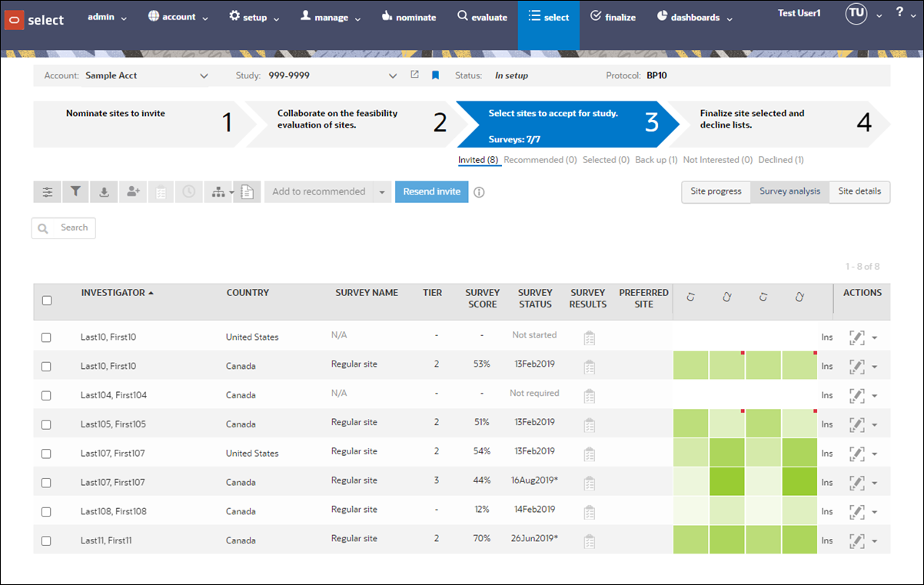This screenshot has width=924, height=585.
Task: Go to the nominate tab
Action: click(x=409, y=17)
